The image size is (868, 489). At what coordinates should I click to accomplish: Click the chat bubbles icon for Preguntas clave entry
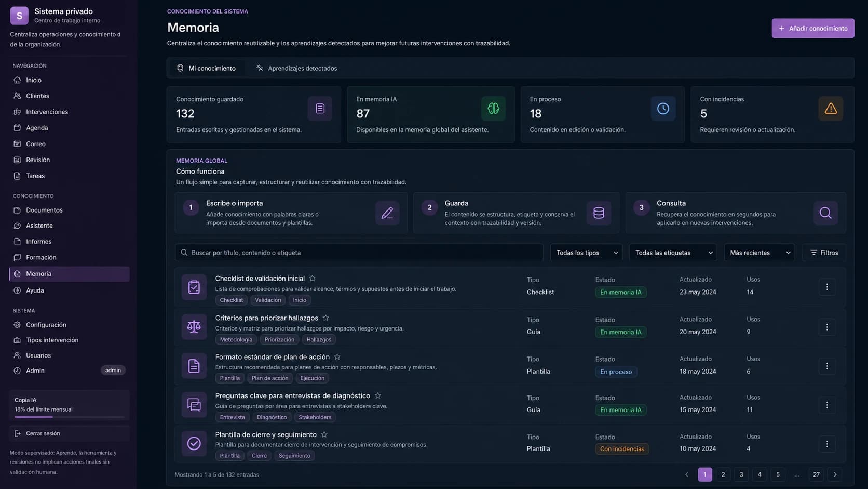pos(194,405)
